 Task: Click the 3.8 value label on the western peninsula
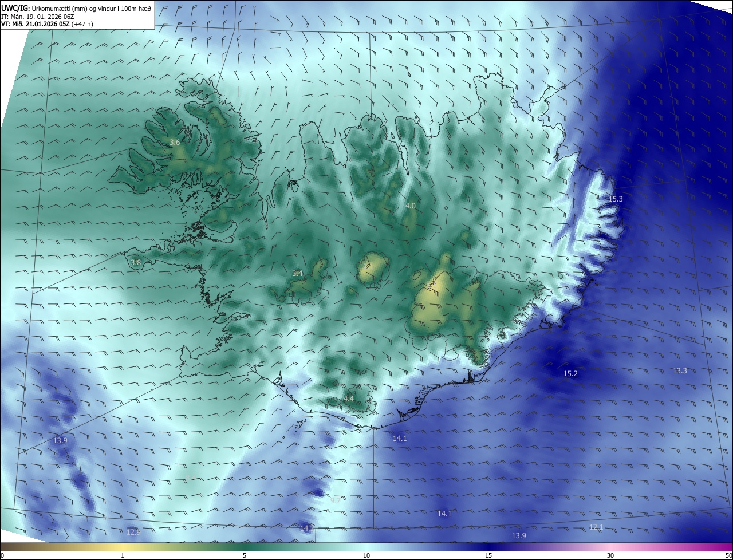[x=136, y=263]
